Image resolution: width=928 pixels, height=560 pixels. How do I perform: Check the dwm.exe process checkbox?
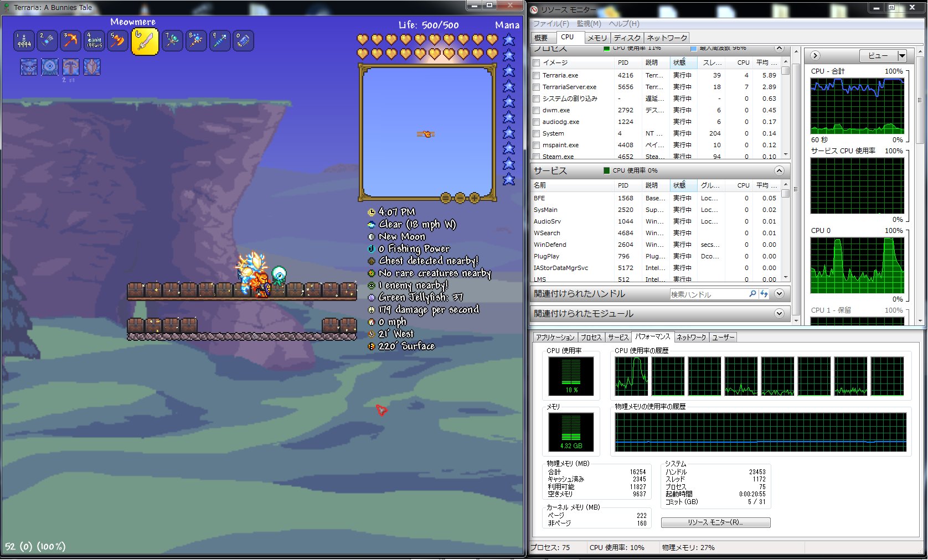[536, 110]
